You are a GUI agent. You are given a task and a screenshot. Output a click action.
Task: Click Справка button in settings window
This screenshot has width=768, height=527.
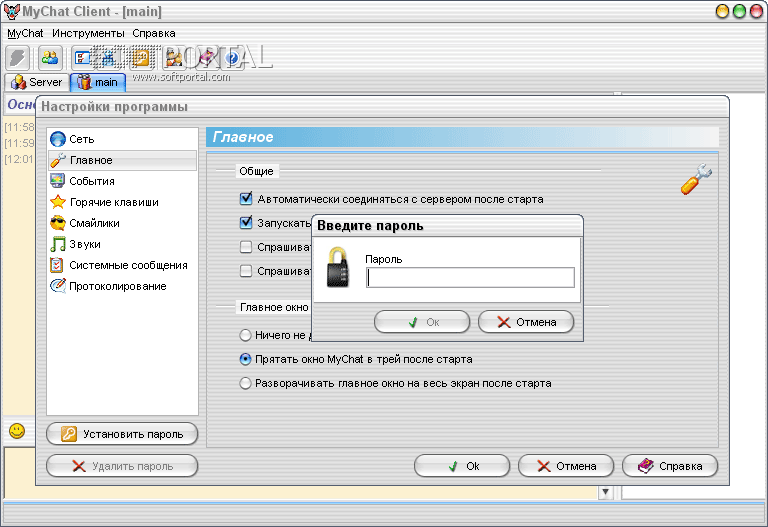coord(670,466)
